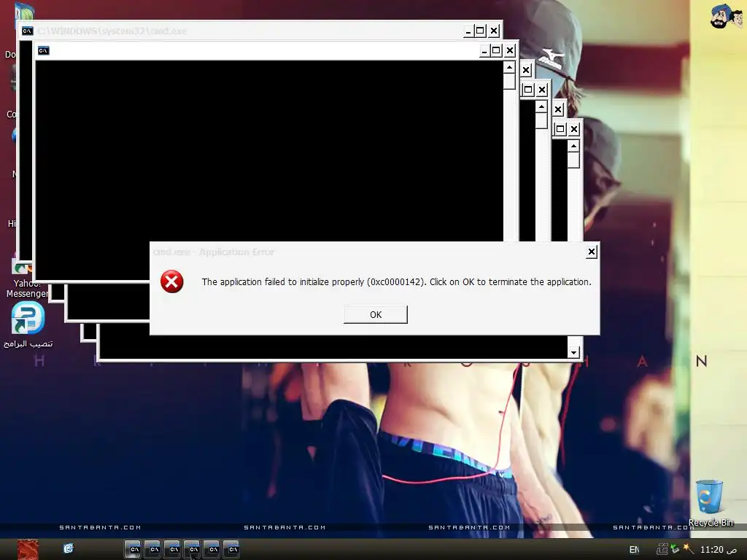
Task: Switch to the leftmost cmd taskbar button
Action: (133, 550)
